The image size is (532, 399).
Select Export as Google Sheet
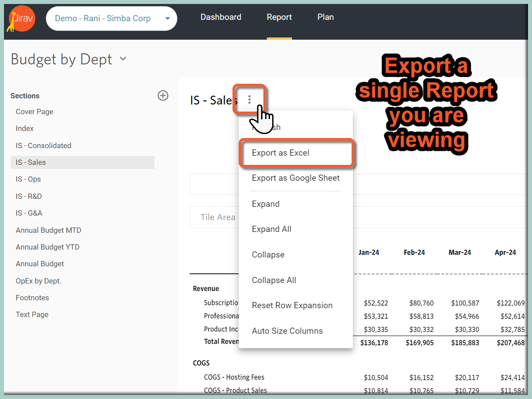(x=296, y=178)
